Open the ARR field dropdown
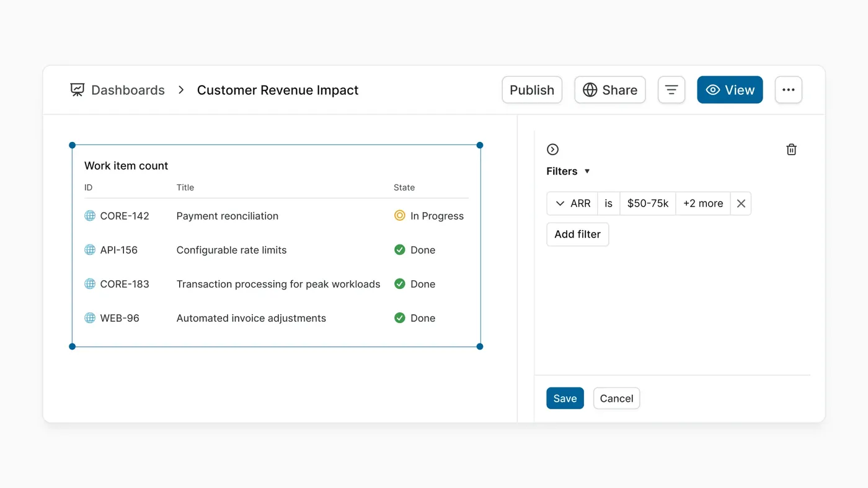This screenshot has height=488, width=868. pyautogui.click(x=572, y=203)
